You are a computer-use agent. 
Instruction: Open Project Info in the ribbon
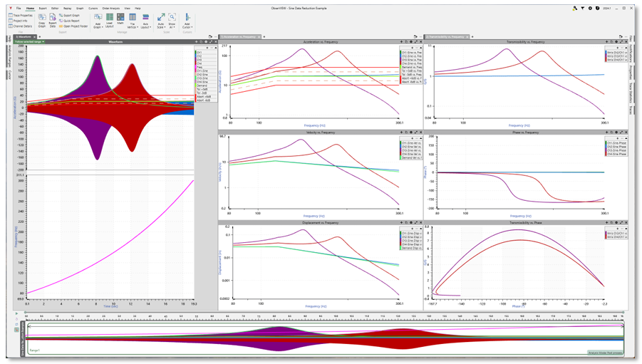coord(18,21)
